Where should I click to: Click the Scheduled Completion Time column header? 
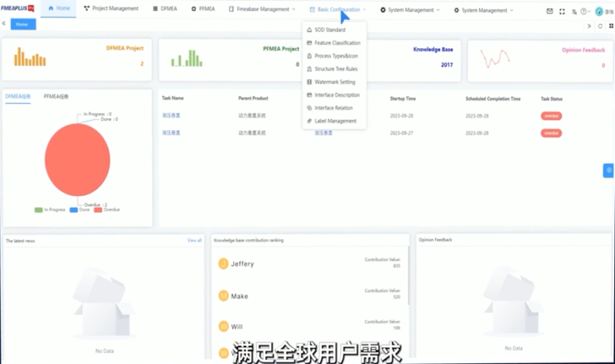[x=492, y=98]
